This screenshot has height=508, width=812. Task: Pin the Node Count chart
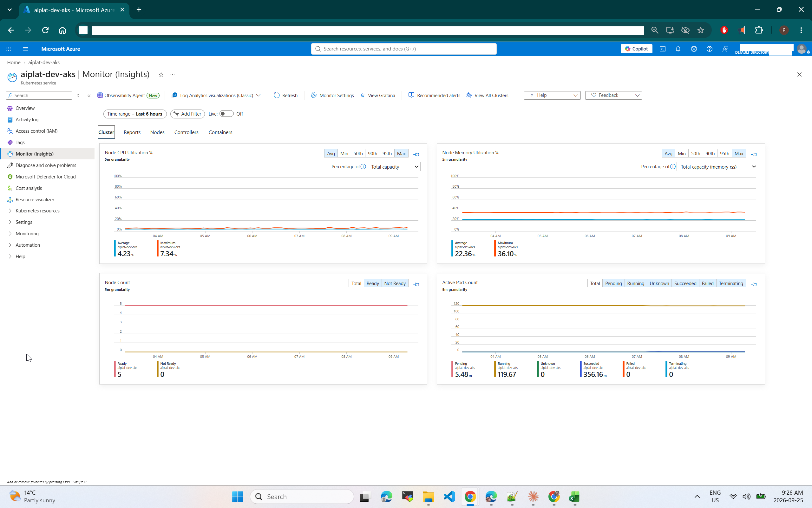coord(416,284)
